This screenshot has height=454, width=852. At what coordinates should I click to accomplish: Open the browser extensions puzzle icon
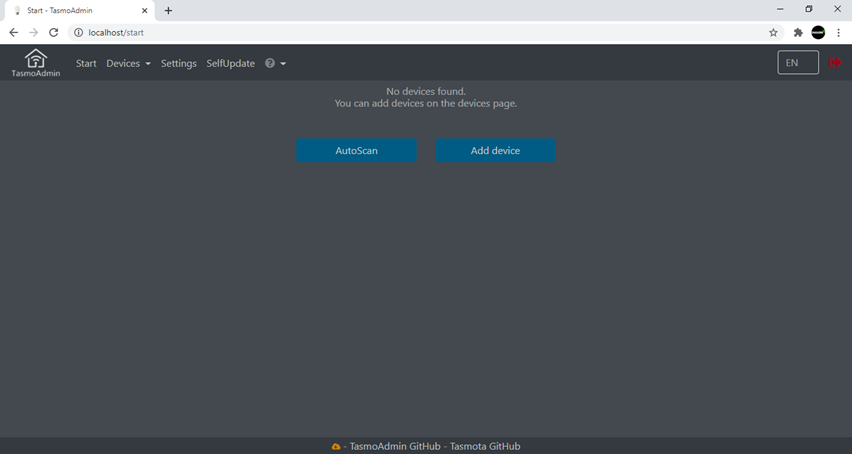(798, 33)
